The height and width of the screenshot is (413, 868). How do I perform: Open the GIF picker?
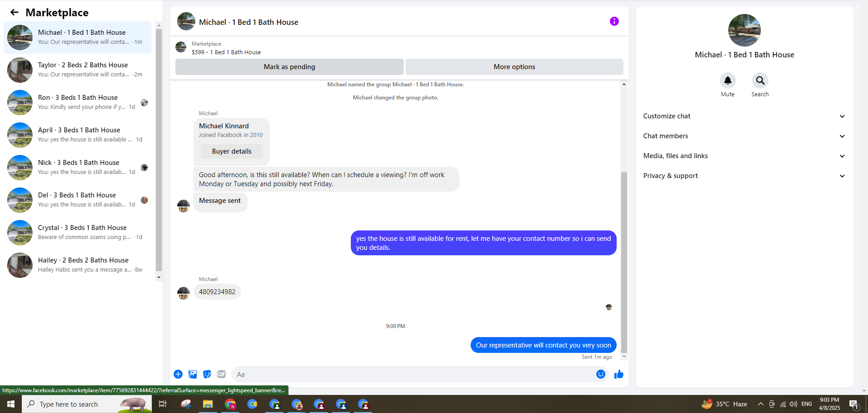(x=221, y=374)
